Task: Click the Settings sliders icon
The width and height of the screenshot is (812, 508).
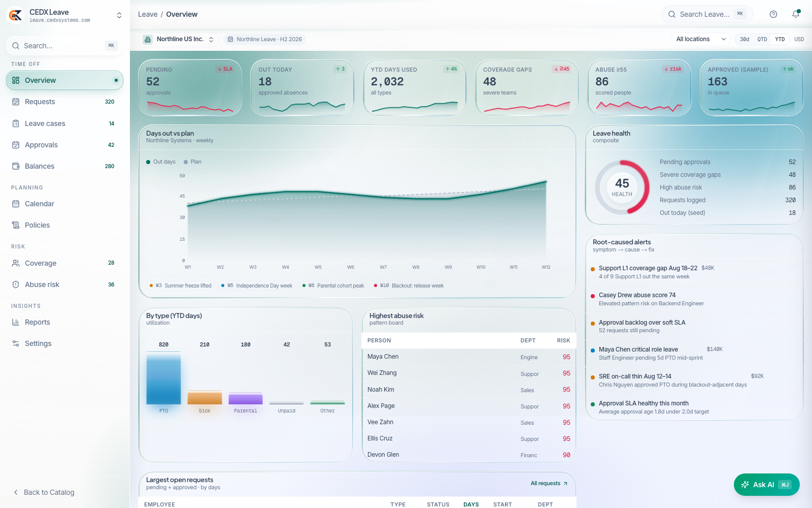Action: (16, 343)
